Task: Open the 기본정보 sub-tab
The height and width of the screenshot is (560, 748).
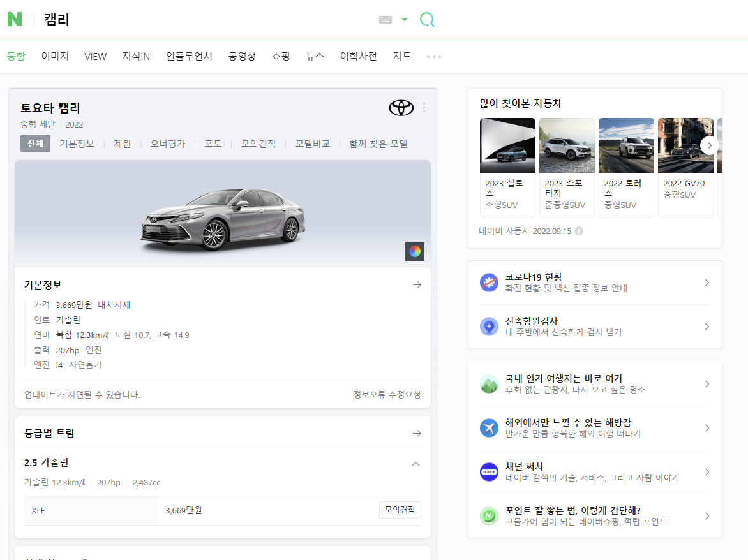Action: pos(77,144)
